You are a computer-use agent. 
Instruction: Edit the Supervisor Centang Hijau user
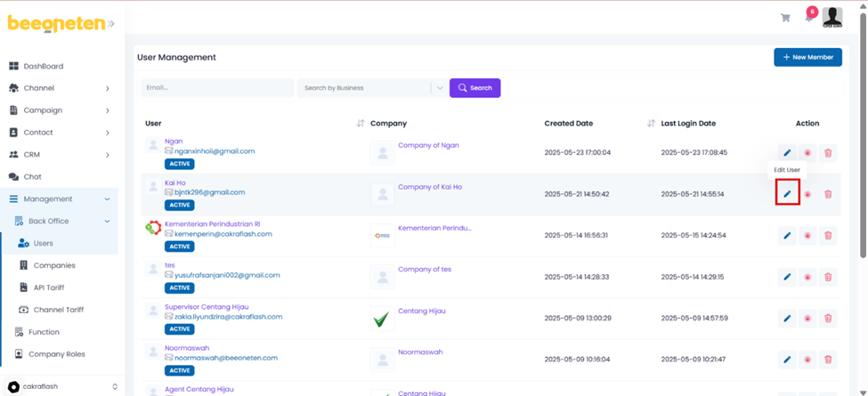pos(787,319)
